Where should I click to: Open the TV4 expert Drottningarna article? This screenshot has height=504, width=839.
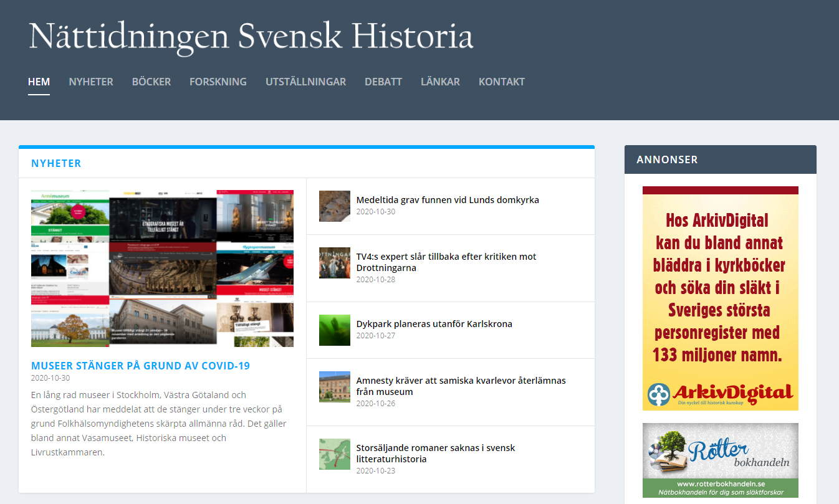tap(446, 262)
